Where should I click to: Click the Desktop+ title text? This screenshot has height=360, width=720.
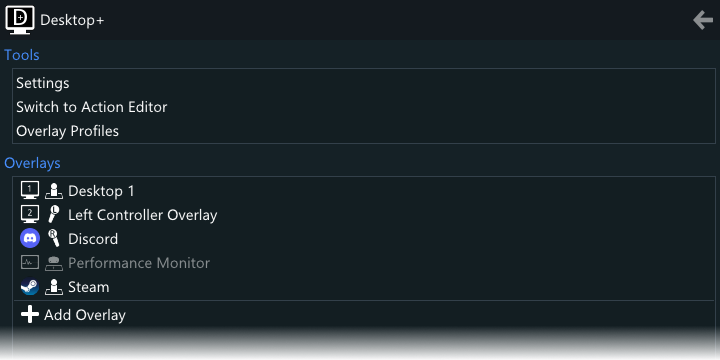coord(72,21)
